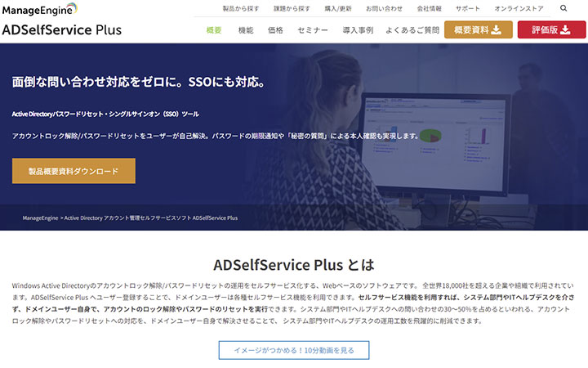Click the ADSelfService Plus とは heading
This screenshot has width=588, height=368.
pos(294,265)
